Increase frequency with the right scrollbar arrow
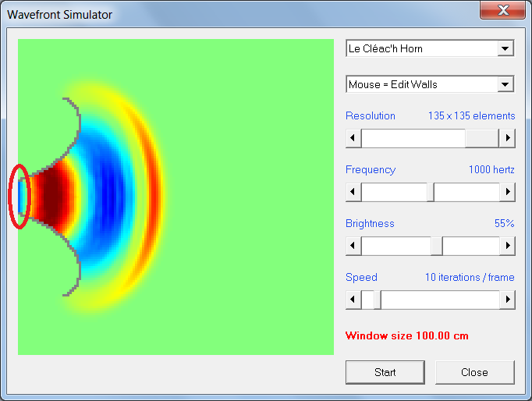Screen dimensions: 532x401 tap(507, 192)
